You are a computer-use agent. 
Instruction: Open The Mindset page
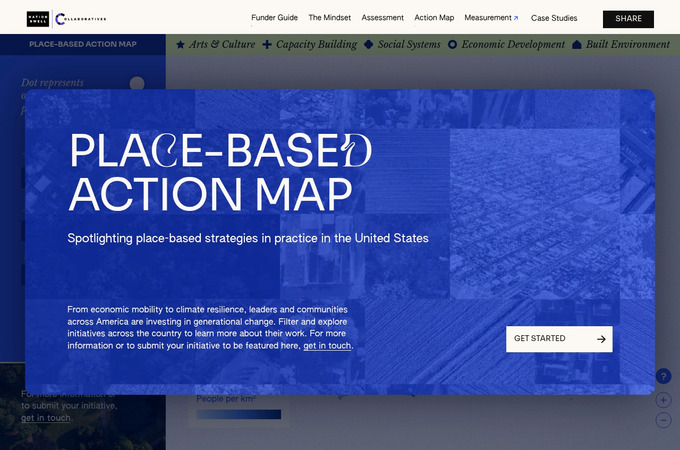[x=330, y=18]
